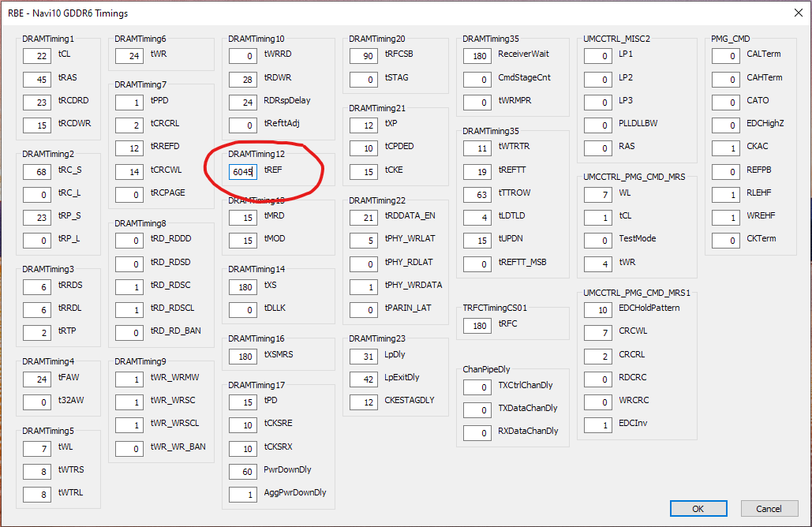Viewport: 812px width, 527px height.
Task: Click the CALTerm input field
Action: [724, 56]
